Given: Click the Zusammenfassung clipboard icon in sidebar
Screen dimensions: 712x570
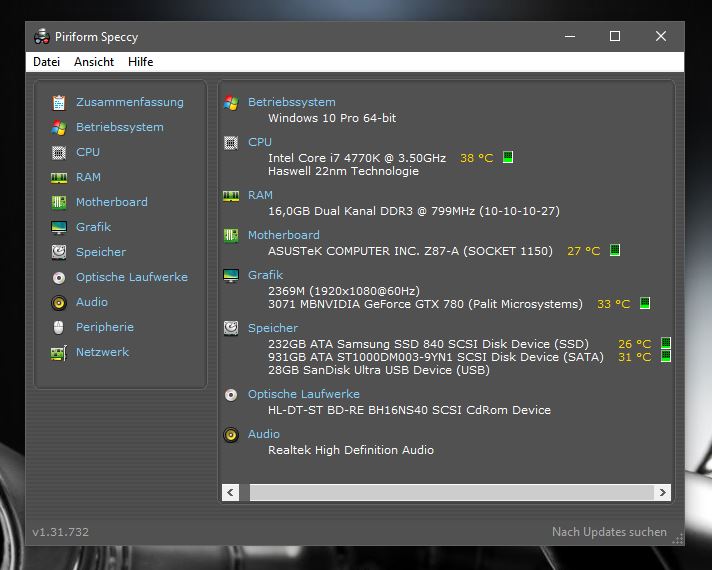Looking at the screenshot, I should [x=59, y=103].
